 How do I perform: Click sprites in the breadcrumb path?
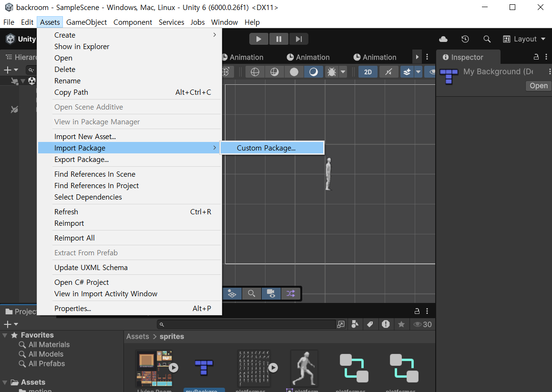pyautogui.click(x=172, y=337)
